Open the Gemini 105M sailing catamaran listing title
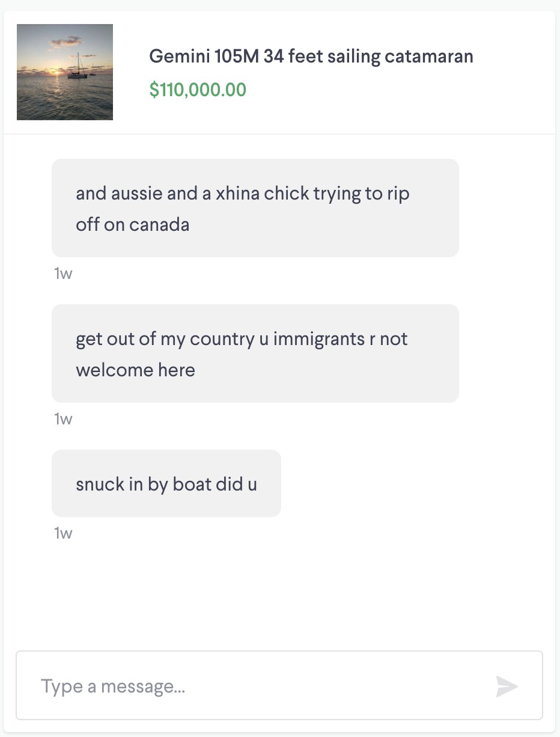This screenshot has width=560, height=737. (x=311, y=57)
